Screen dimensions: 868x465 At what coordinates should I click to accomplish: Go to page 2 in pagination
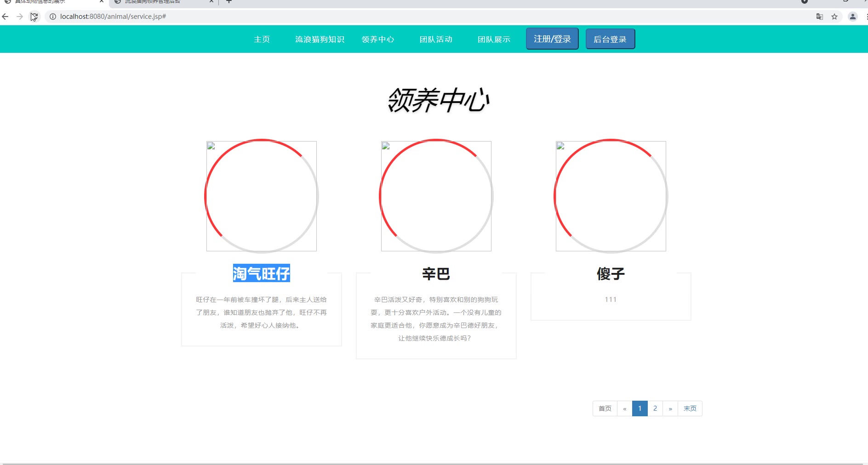(655, 408)
